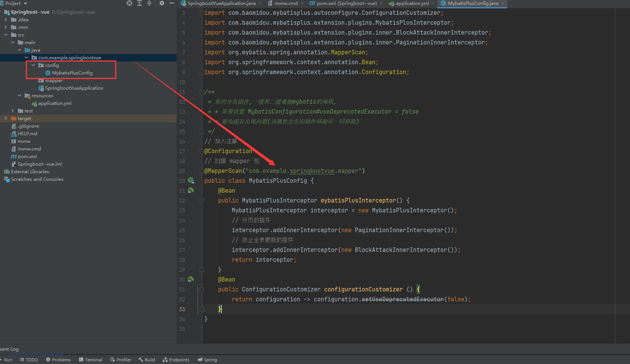This screenshot has width=630, height=364.
Task: Click the Scratches and Consoles icon
Action: tap(6, 179)
